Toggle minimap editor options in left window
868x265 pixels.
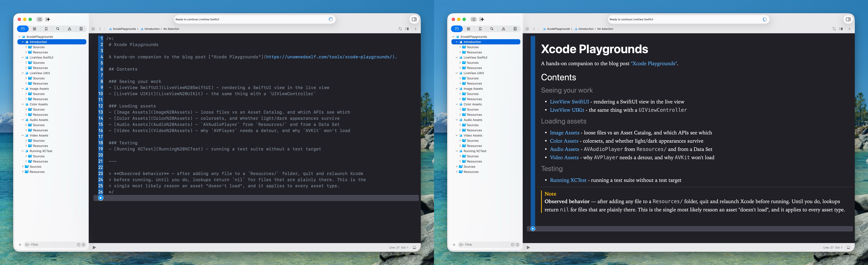pos(407,29)
